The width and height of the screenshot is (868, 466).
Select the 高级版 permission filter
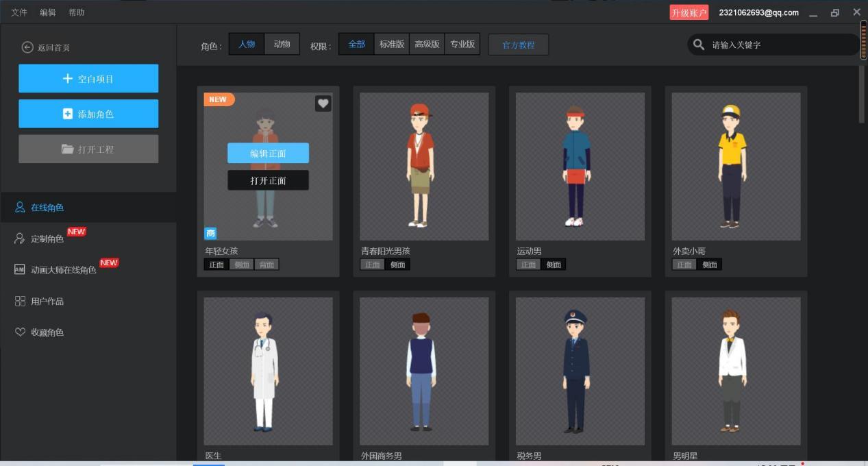427,44
